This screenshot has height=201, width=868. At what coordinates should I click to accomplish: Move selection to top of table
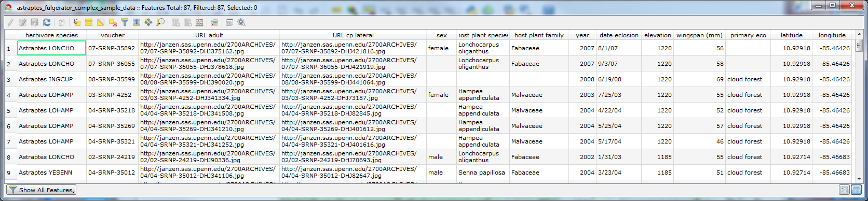[137, 22]
